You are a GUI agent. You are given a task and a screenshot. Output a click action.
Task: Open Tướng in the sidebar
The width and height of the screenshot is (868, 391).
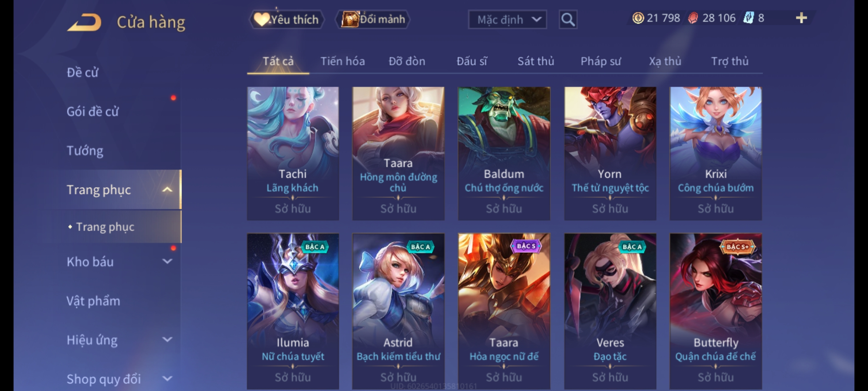[x=85, y=151]
